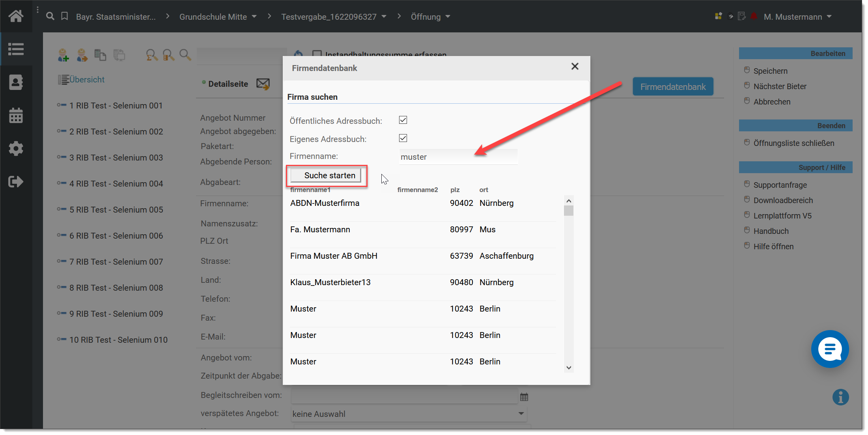The image size is (868, 435).
Task: Click the plain magnifier toolbar icon
Action: tap(185, 55)
